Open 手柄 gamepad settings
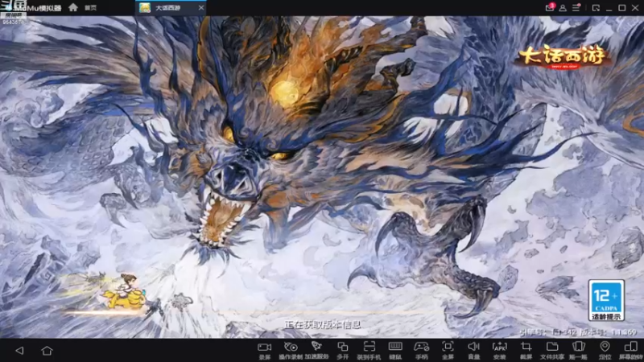644x362 pixels. click(x=421, y=351)
